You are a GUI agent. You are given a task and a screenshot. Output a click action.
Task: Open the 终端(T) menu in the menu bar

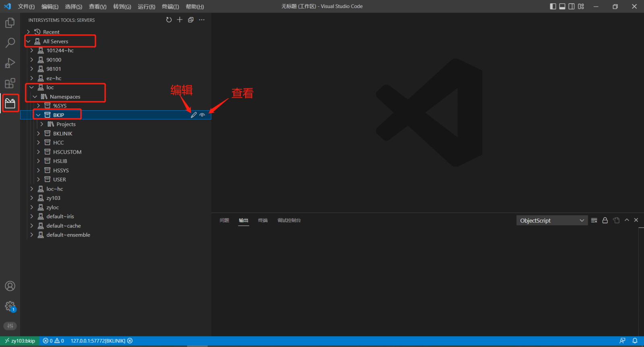pyautogui.click(x=170, y=6)
